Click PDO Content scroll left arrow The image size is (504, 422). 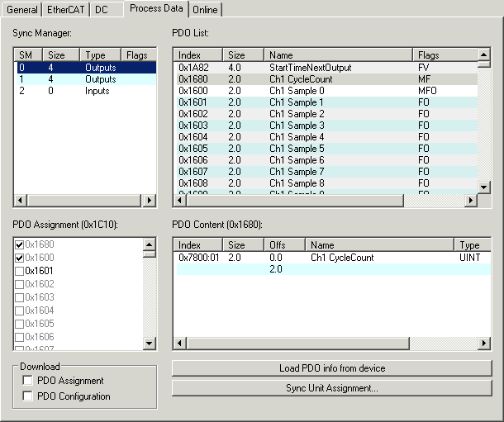(x=179, y=343)
